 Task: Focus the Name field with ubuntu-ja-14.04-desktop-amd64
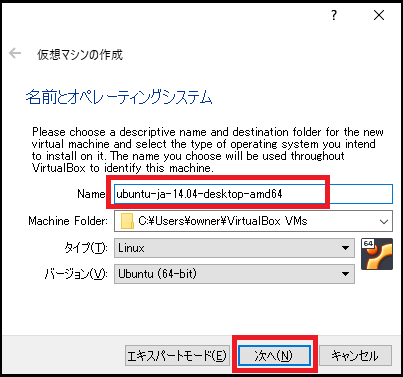253,194
